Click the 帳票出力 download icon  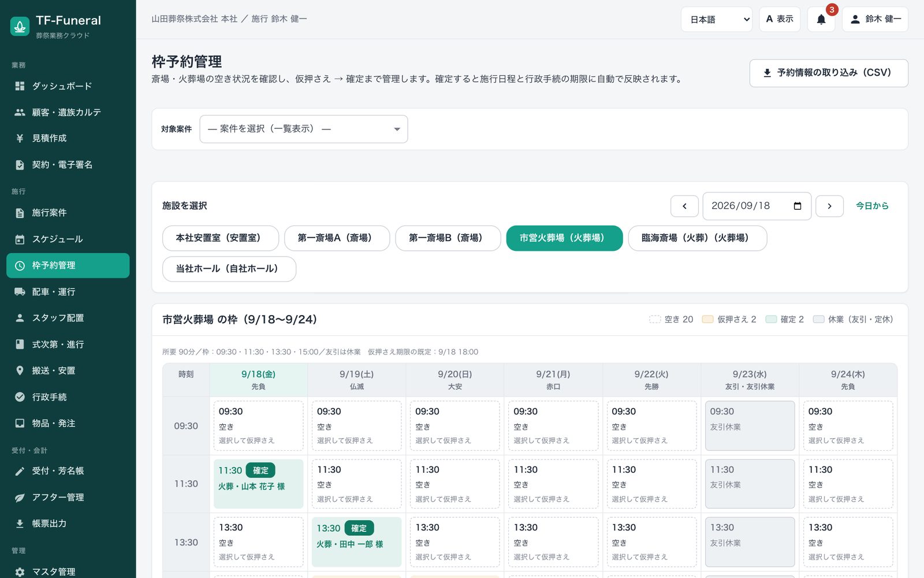[x=20, y=524]
